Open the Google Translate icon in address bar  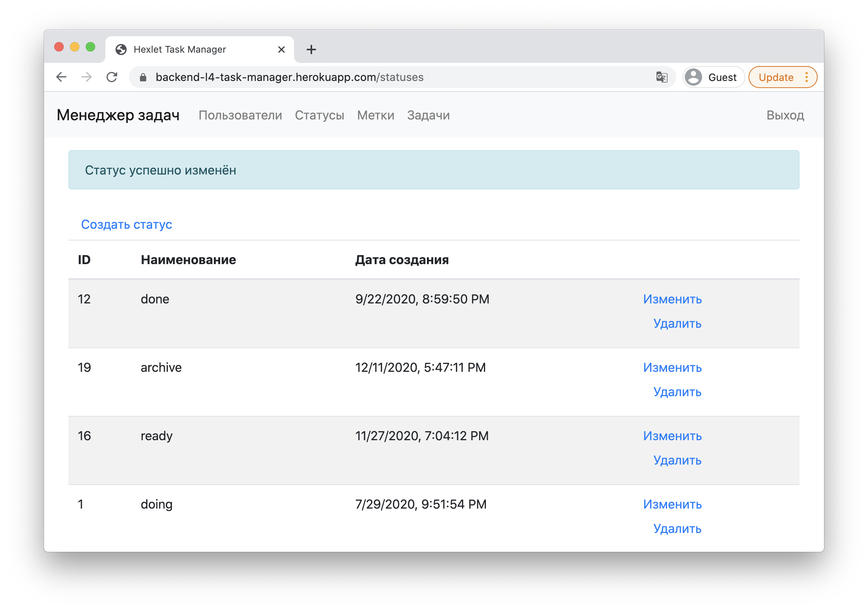(x=662, y=77)
